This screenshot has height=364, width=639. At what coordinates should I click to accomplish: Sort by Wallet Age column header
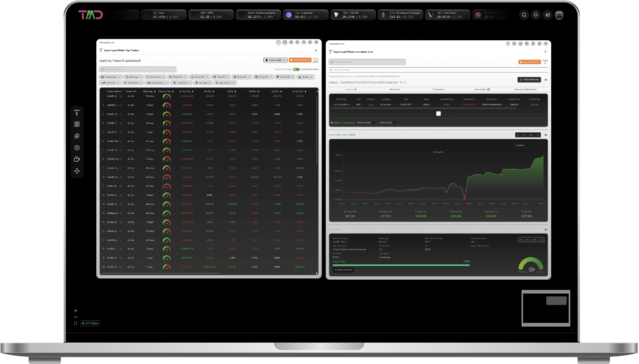click(149, 92)
